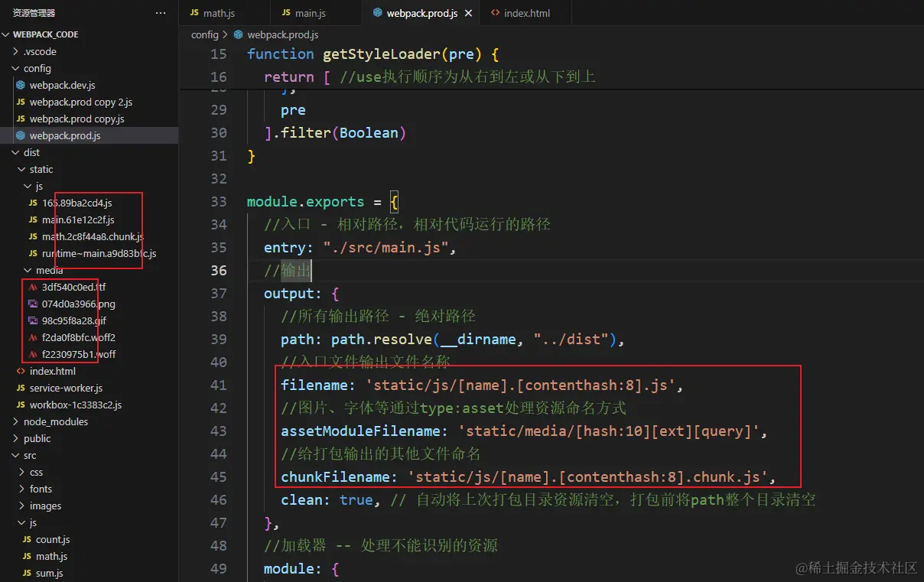Expand the public folder chevron
924x582 pixels.
click(x=16, y=438)
